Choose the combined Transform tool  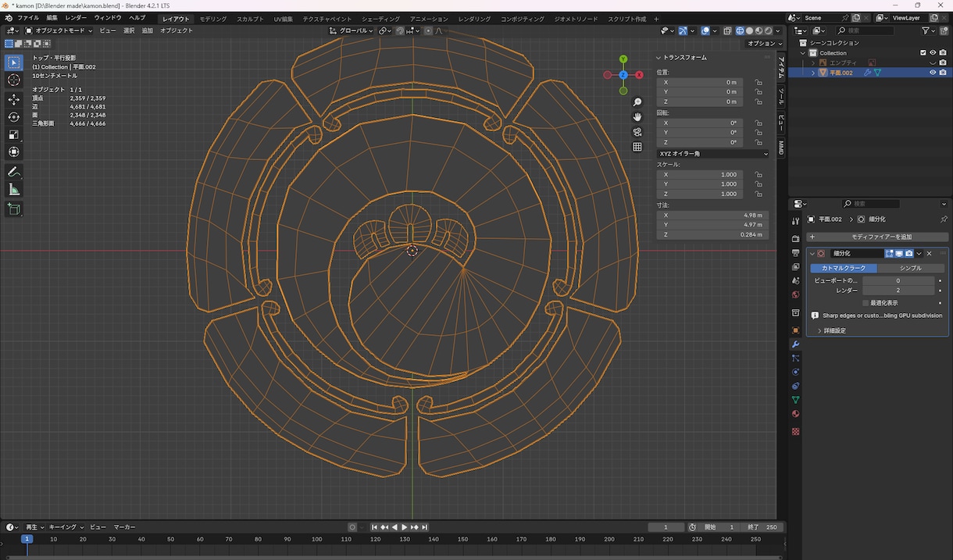(14, 152)
